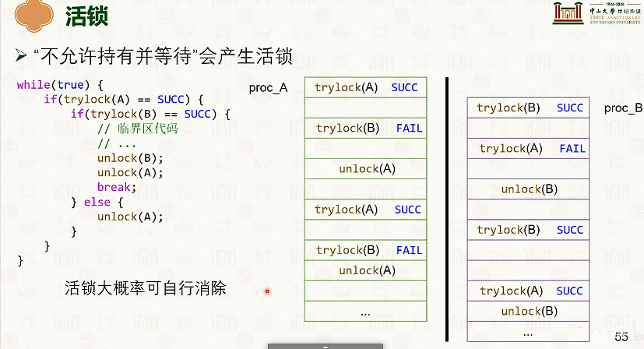This screenshot has height=349, width=644.
Task: Click the first "trylock(B) SUCC" row in proc_B table
Action: pos(528,108)
